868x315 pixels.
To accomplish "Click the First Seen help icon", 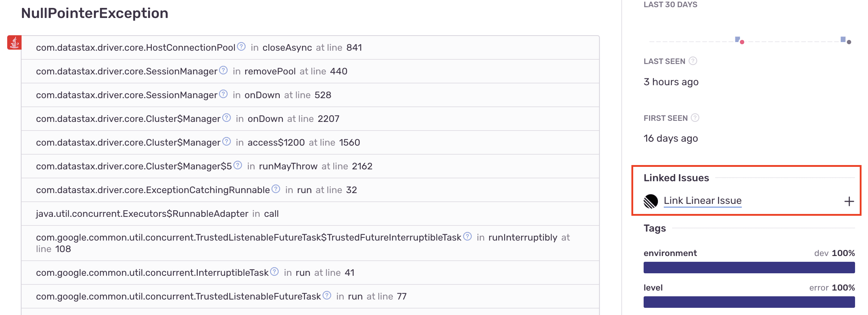I will (x=695, y=118).
